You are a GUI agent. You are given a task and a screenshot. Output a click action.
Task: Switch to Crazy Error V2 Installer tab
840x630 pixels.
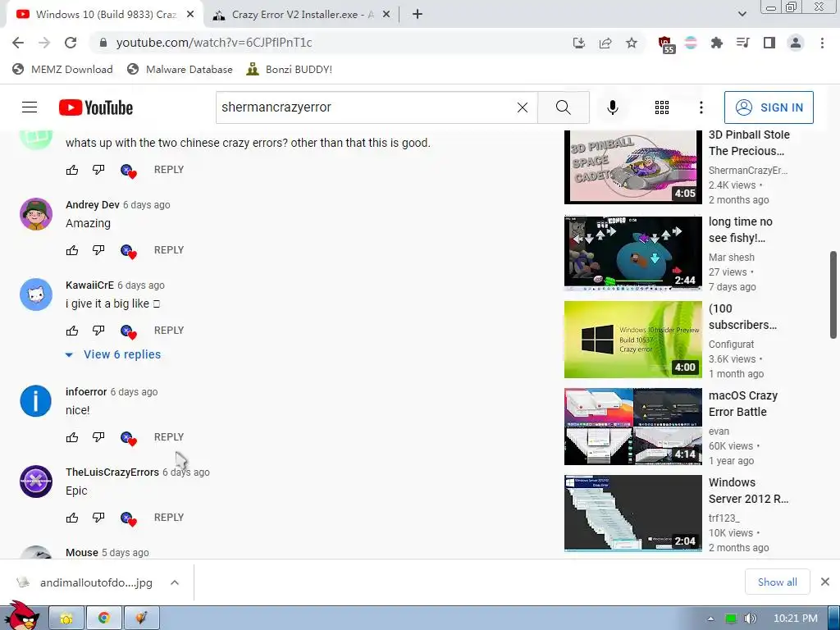[x=301, y=15]
